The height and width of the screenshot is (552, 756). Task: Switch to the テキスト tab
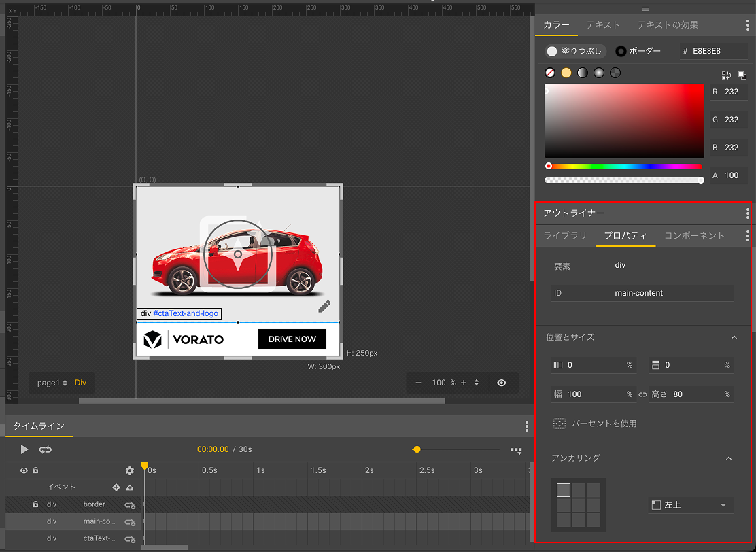pos(603,25)
